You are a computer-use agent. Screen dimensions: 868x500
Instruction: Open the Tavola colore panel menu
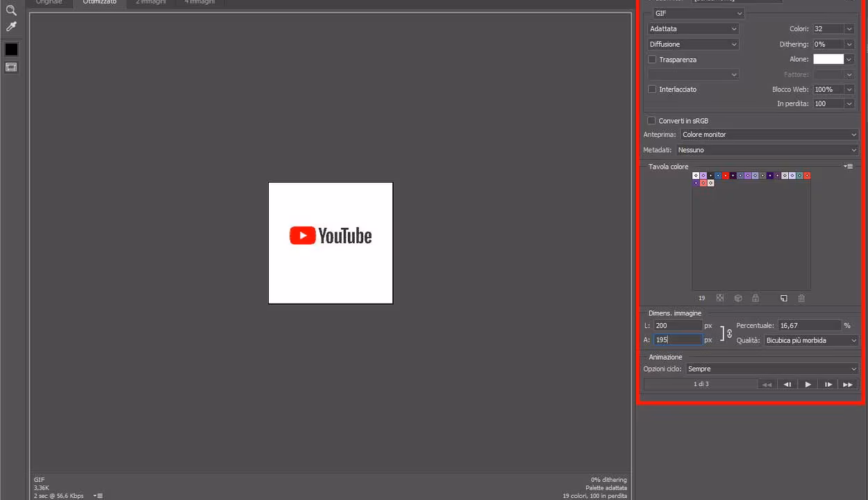point(849,167)
